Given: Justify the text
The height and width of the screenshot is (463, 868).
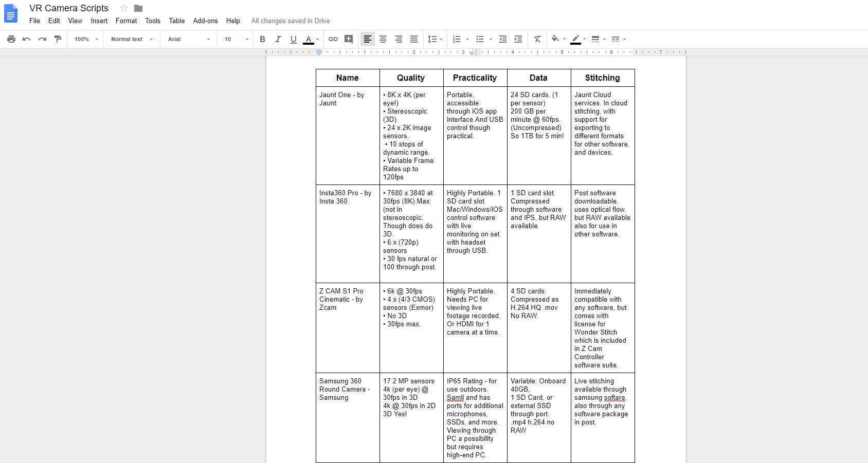Looking at the screenshot, I should pos(414,39).
